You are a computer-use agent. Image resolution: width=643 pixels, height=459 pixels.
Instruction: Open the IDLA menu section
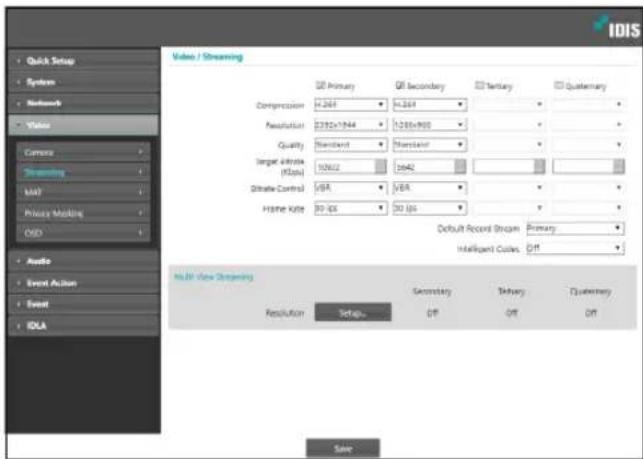tap(84, 326)
